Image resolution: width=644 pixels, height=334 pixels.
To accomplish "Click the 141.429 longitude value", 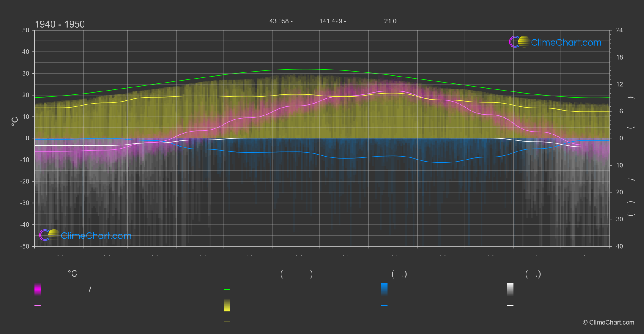I will (331, 21).
